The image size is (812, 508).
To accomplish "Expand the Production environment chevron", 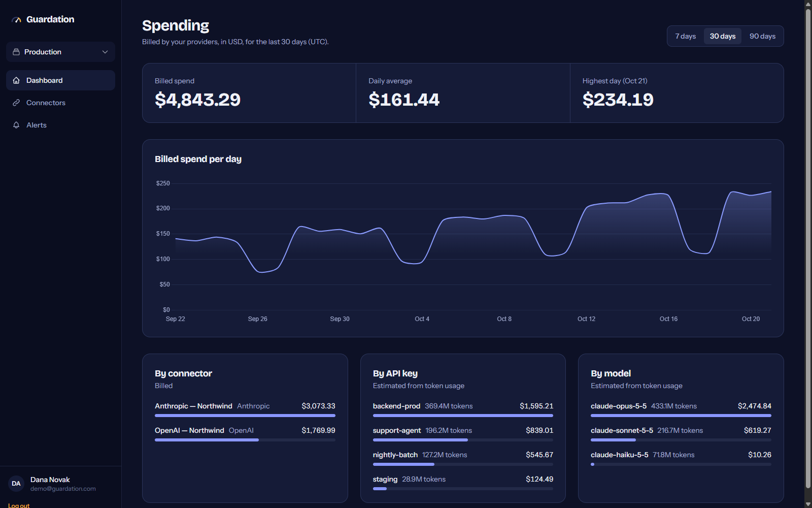I will tap(105, 52).
